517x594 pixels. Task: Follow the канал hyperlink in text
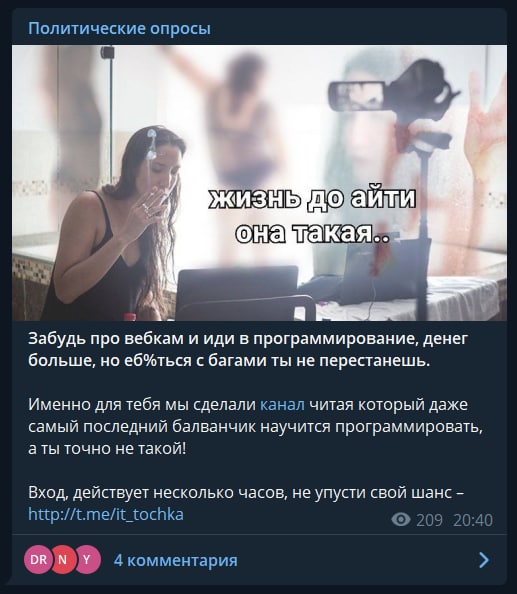click(x=282, y=405)
